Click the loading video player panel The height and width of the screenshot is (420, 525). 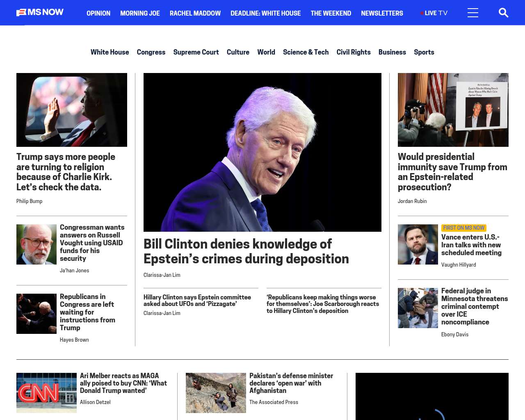click(432, 396)
